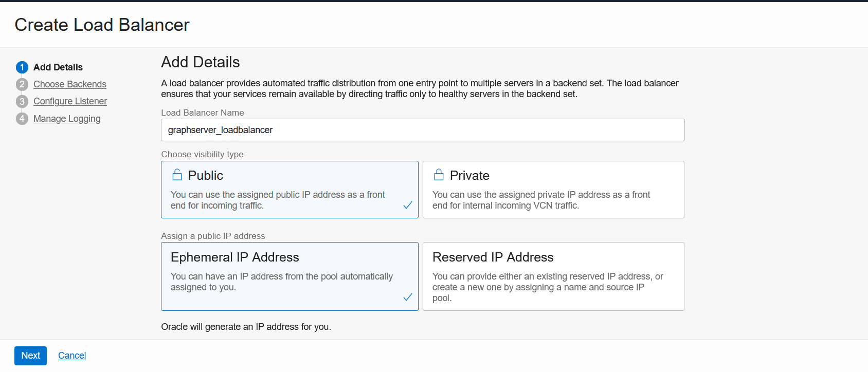Click the Create Load Balancer heading
868x372 pixels.
point(102,25)
